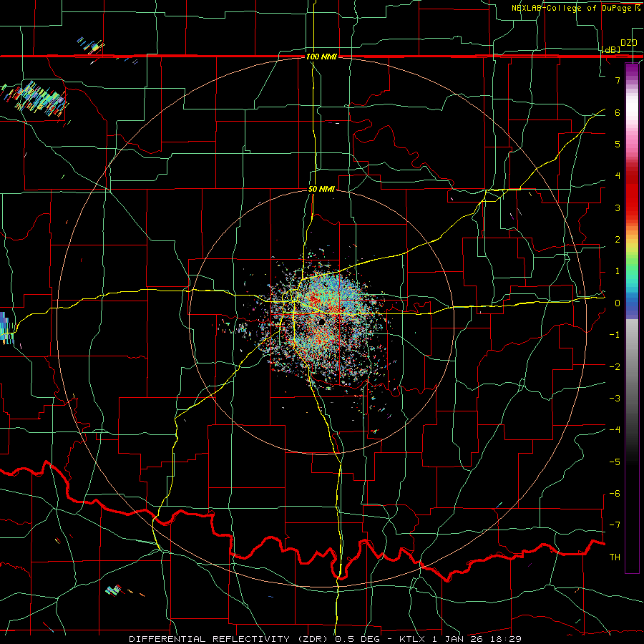The width and height of the screenshot is (644, 644).
Task: Click the color scale value 3
Action: (x=618, y=208)
